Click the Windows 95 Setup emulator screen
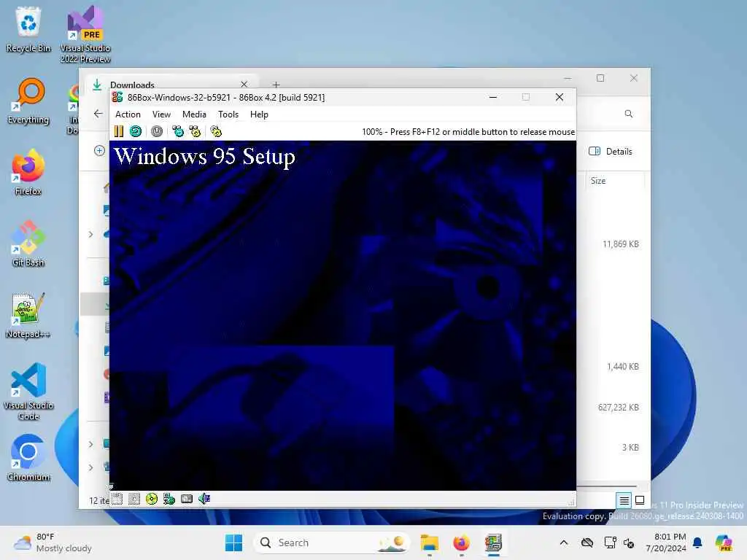This screenshot has width=747, height=560. [x=343, y=315]
